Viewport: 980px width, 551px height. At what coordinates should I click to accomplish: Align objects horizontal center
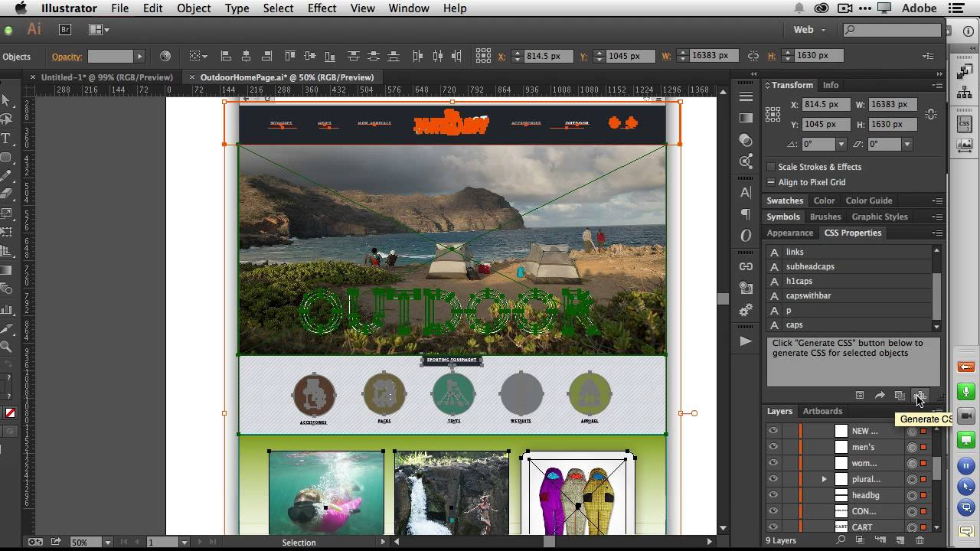tap(246, 56)
